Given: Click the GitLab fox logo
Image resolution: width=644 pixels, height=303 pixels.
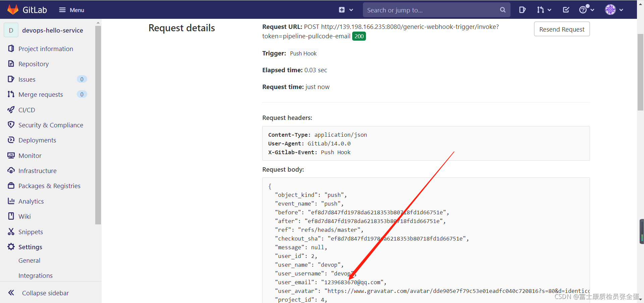Looking at the screenshot, I should pos(13,10).
